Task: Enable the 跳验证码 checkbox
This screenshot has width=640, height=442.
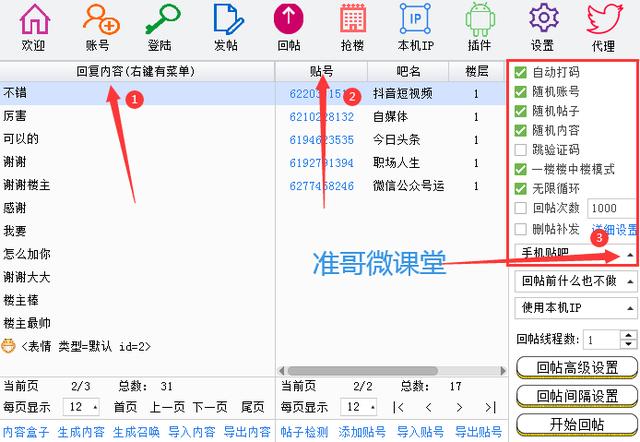Action: (520, 150)
